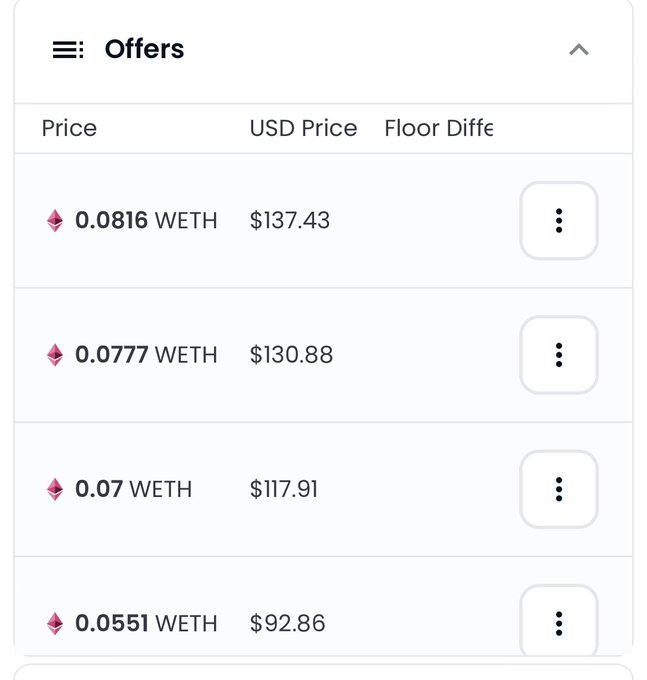Click the $92.86 USD price value
The height and width of the screenshot is (680, 647).
tap(288, 623)
